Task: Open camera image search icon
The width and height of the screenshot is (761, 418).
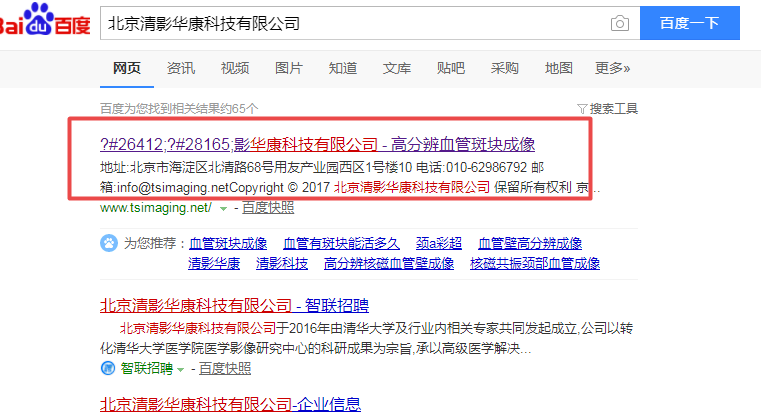Action: (x=620, y=23)
